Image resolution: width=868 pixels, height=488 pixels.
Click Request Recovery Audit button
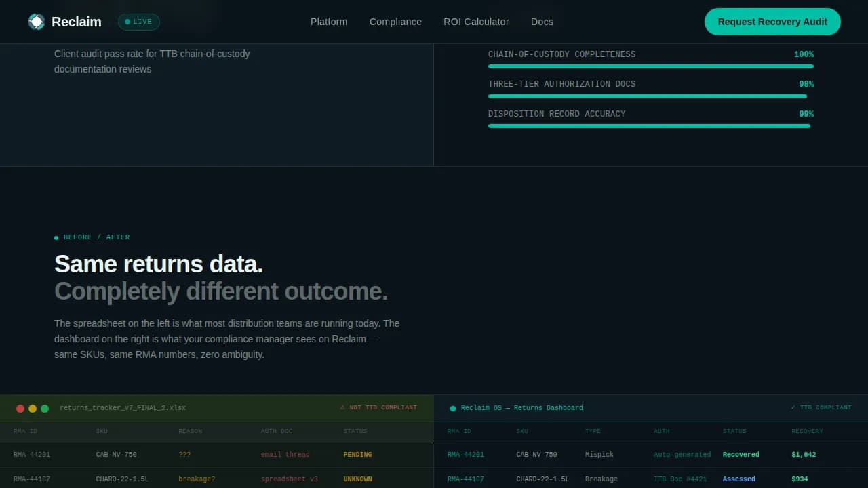pos(772,22)
